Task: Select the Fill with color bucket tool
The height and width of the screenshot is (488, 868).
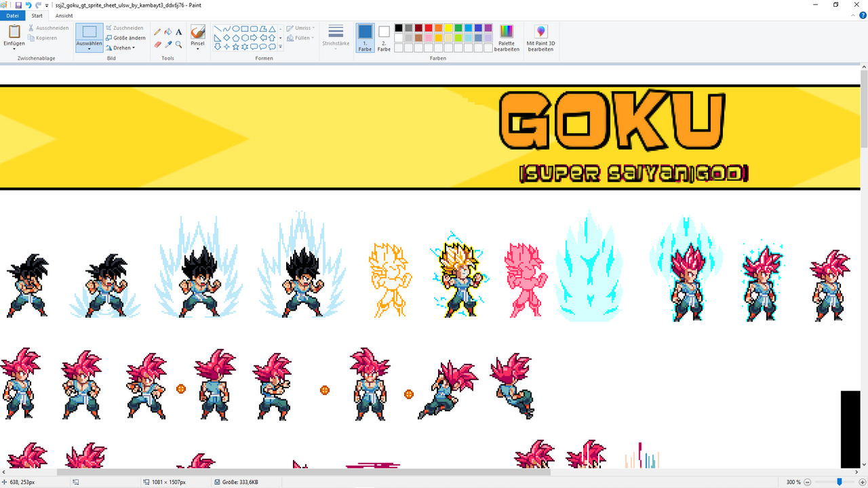Action: [x=168, y=32]
